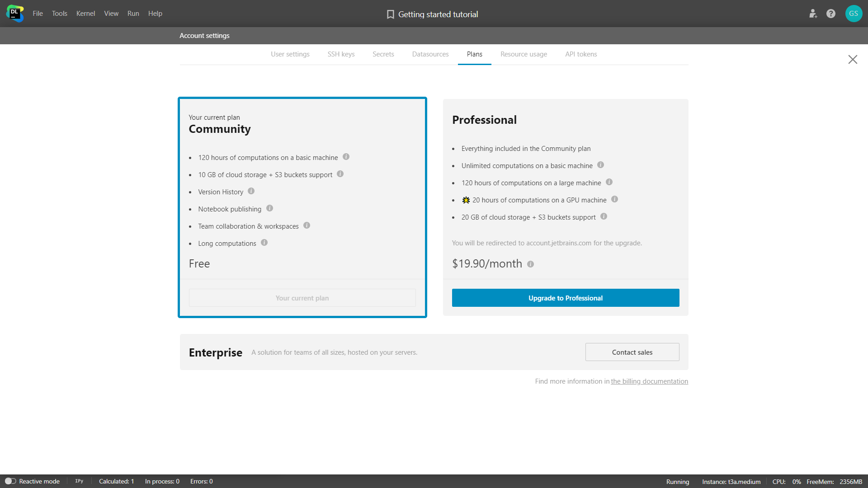
Task: Open the File menu
Action: 37,13
